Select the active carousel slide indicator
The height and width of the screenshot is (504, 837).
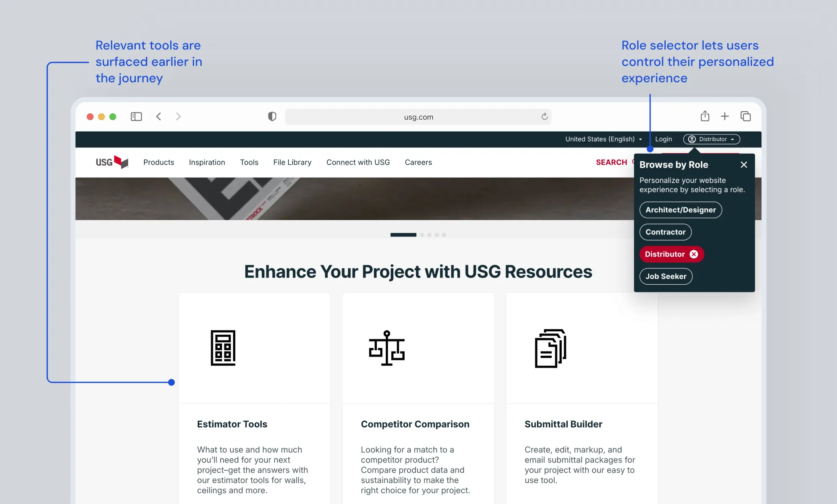(x=403, y=235)
